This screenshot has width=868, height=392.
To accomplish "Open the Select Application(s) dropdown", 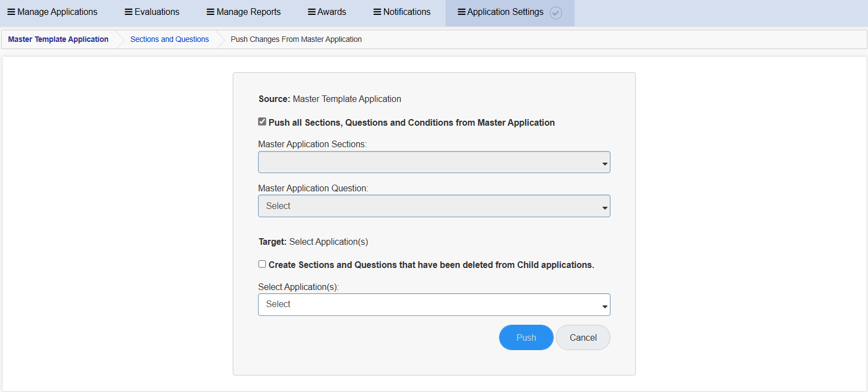I will tap(434, 304).
